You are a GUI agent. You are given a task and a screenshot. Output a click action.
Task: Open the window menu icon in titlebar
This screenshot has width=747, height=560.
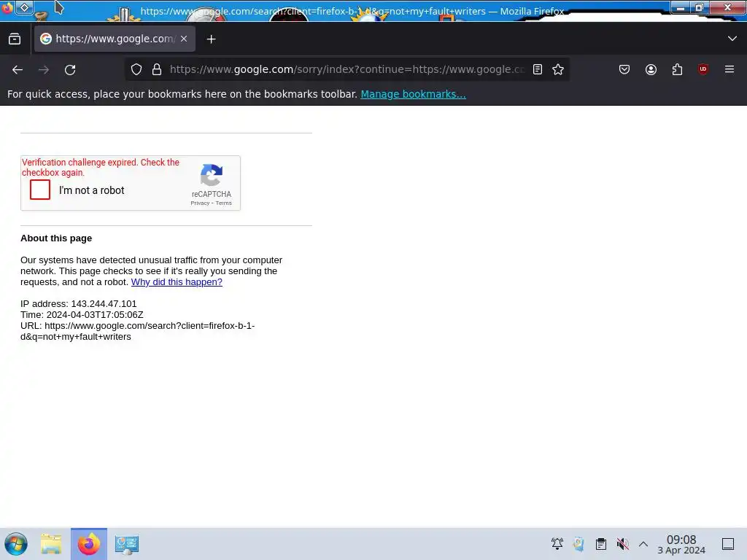click(7, 7)
